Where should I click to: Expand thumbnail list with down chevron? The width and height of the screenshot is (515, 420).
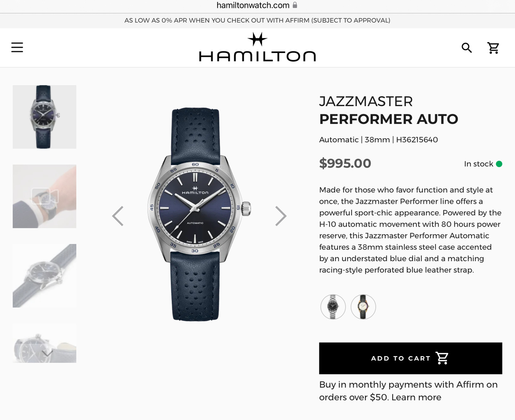click(x=47, y=353)
